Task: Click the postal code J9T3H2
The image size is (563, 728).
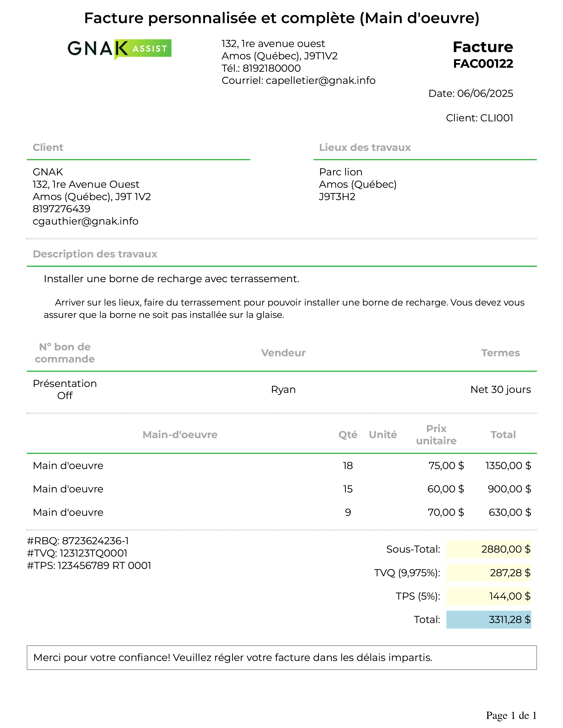Action: point(337,197)
